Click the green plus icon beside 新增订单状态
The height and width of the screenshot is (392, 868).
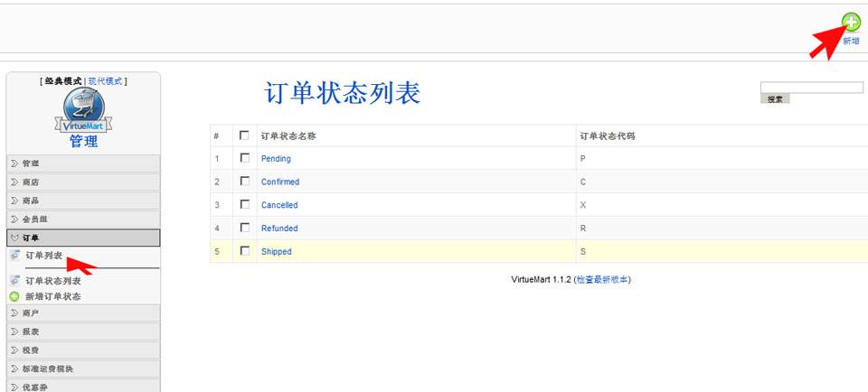(15, 296)
